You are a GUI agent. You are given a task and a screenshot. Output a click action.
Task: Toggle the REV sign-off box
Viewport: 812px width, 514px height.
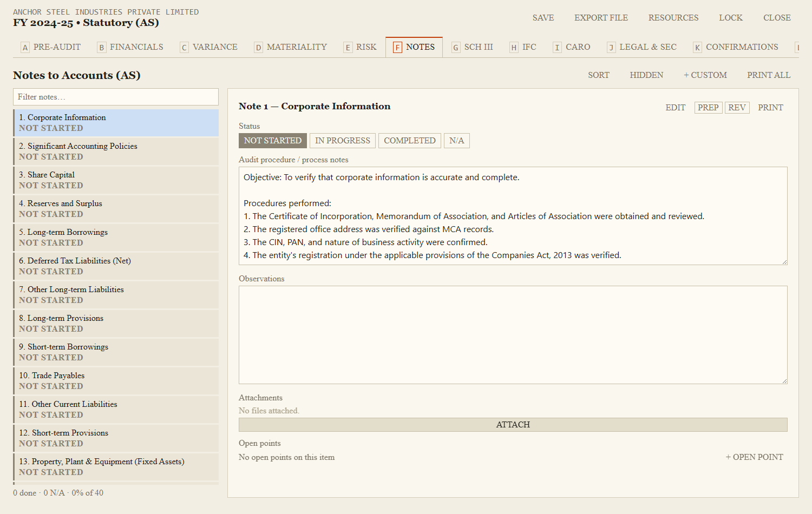[737, 108]
